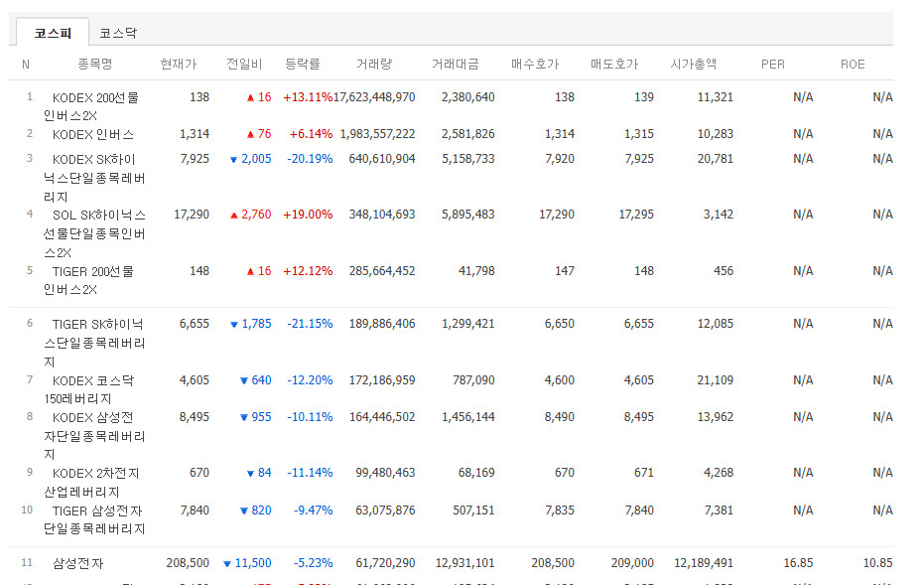Click change rate -10.11%
The image size is (924, 585).
click(x=310, y=417)
